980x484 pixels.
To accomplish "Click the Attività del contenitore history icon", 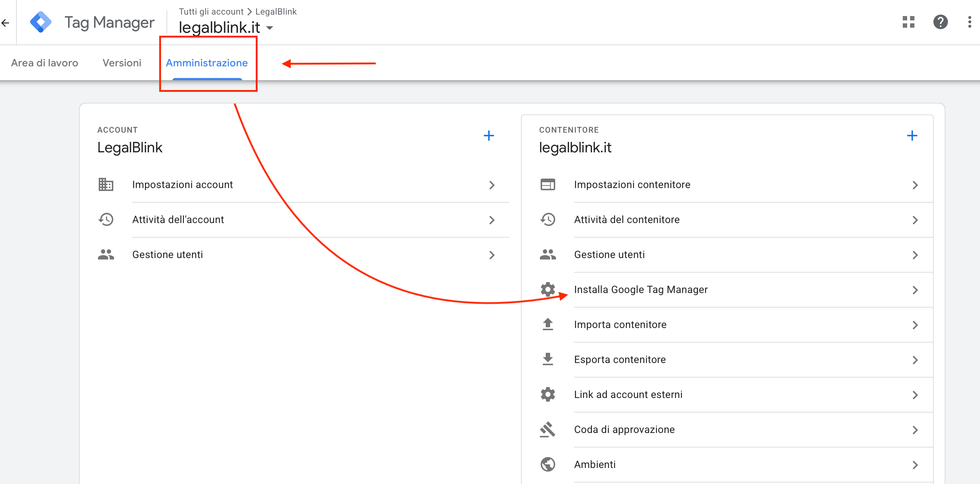I will coord(548,219).
